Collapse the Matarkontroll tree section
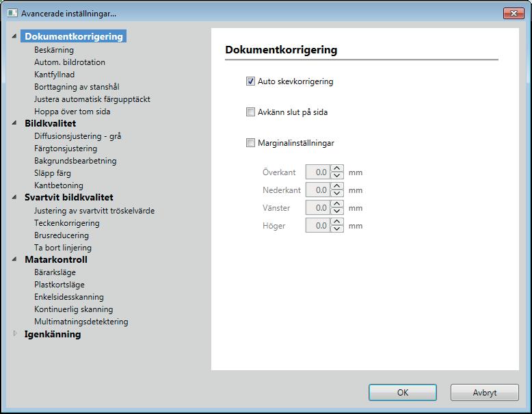532x414 pixels. click(x=14, y=259)
